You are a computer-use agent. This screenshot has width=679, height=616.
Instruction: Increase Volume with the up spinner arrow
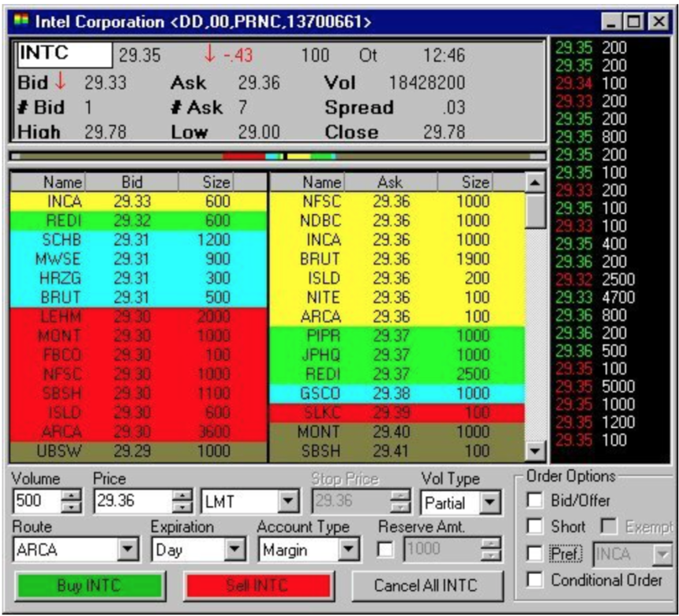click(x=71, y=495)
